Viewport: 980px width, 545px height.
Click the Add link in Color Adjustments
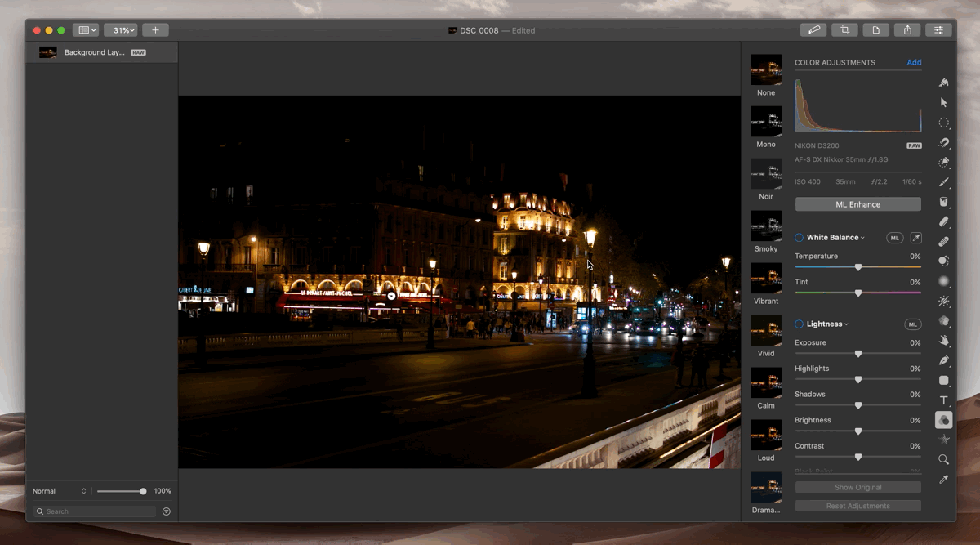pos(914,62)
